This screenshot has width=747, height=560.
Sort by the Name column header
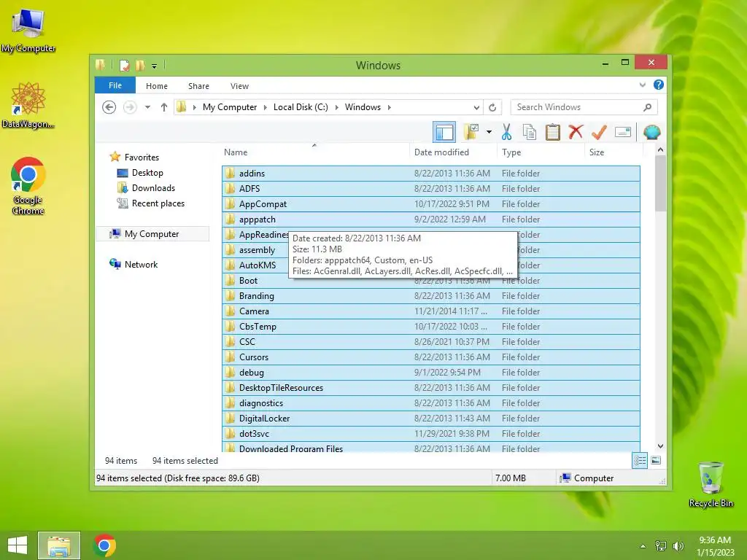click(314, 152)
